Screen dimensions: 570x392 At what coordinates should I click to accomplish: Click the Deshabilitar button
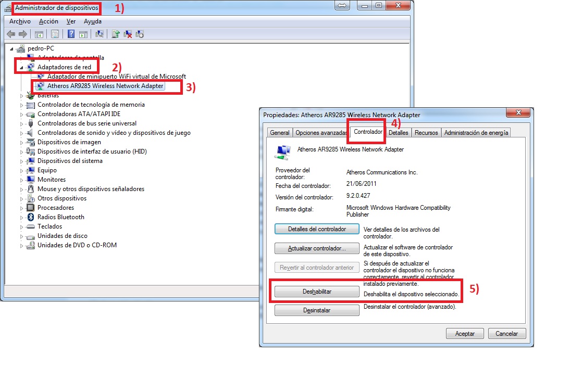pyautogui.click(x=317, y=292)
